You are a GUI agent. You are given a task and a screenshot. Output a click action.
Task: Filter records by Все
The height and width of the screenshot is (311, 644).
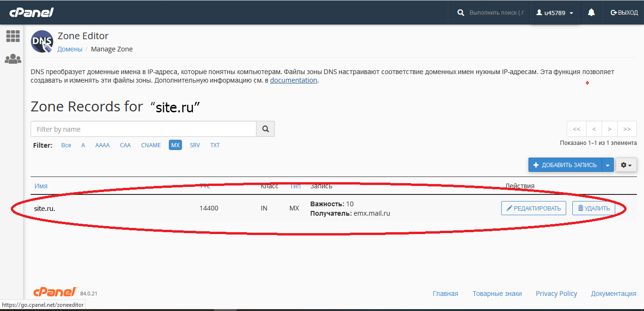pyautogui.click(x=66, y=145)
